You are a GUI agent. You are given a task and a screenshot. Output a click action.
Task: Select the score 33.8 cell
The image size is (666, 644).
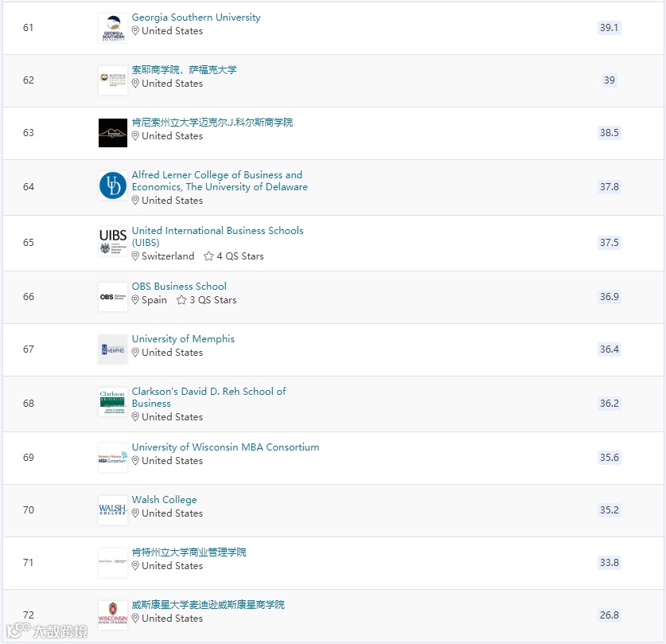coord(609,563)
